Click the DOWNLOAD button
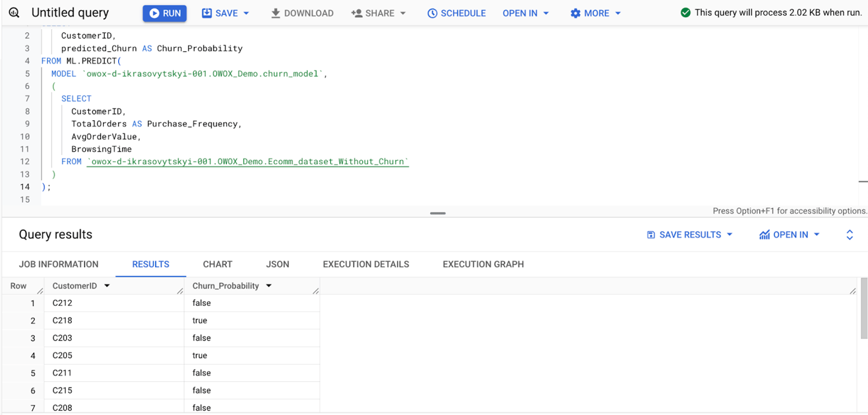 [302, 13]
